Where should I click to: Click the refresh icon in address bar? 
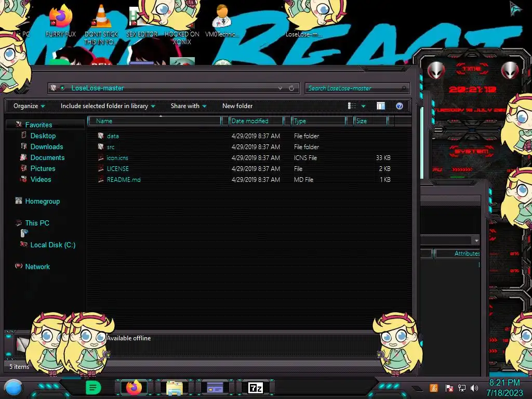tap(291, 88)
